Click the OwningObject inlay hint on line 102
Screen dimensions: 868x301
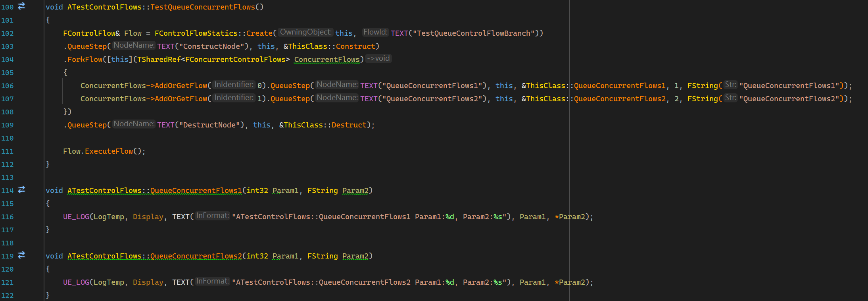click(305, 32)
